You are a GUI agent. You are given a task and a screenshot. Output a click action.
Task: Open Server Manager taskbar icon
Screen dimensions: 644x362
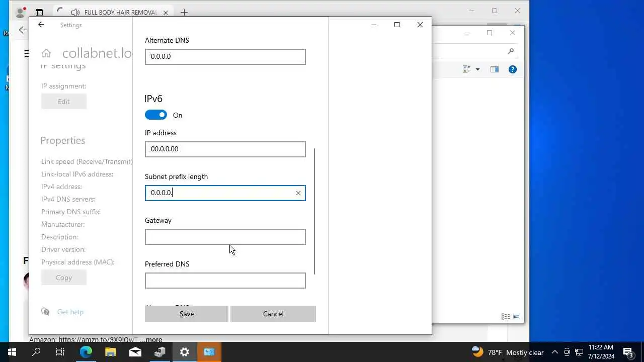click(159, 352)
